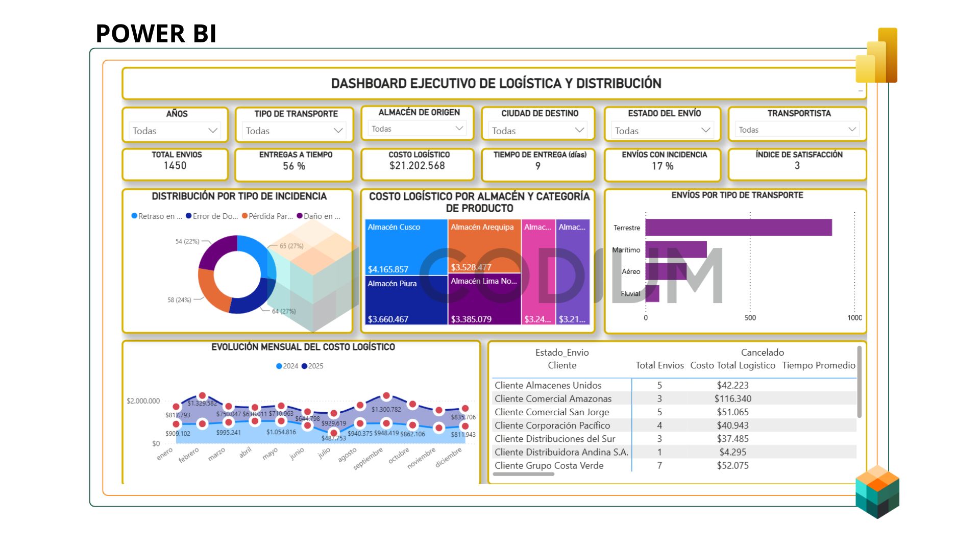Click the Cliente column header

(562, 365)
